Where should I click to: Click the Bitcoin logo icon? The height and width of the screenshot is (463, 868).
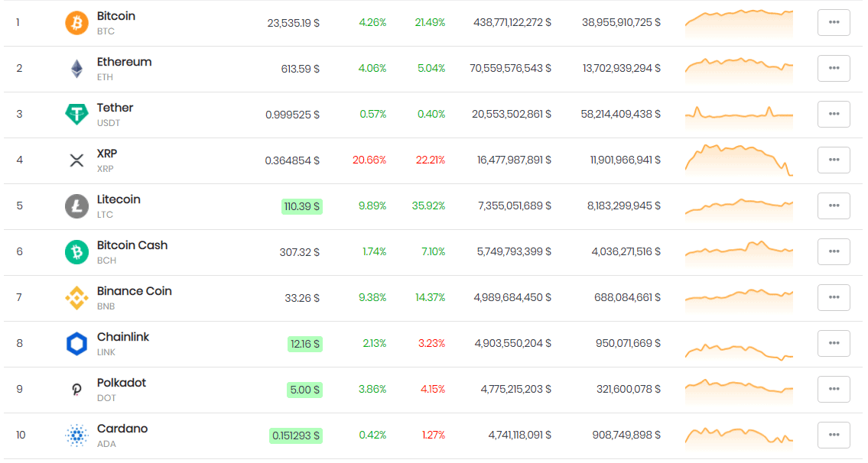[76, 23]
